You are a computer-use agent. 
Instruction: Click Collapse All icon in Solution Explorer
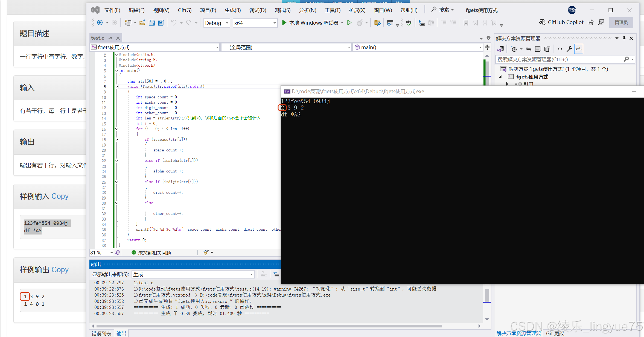click(538, 49)
